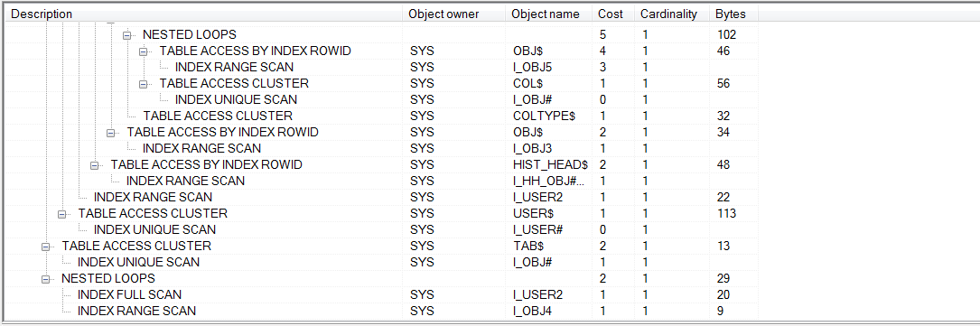
Task: Sort by the Object owner column header
Action: (x=453, y=14)
